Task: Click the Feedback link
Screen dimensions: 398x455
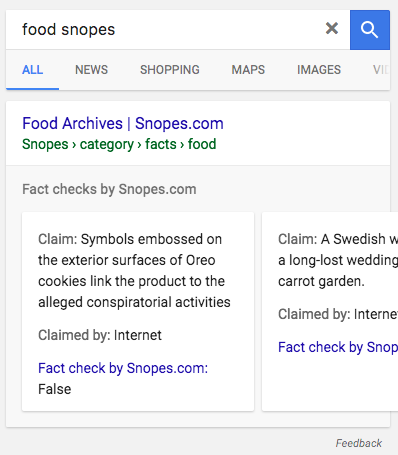Action: tap(359, 443)
